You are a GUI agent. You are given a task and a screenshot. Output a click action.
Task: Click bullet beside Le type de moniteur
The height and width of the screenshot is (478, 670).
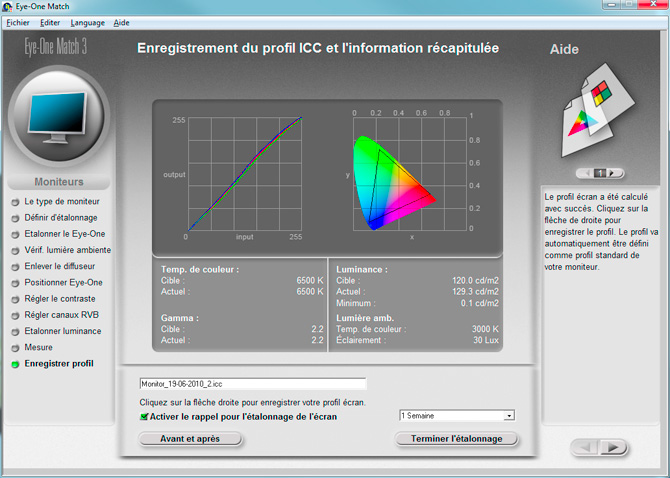pos(15,202)
